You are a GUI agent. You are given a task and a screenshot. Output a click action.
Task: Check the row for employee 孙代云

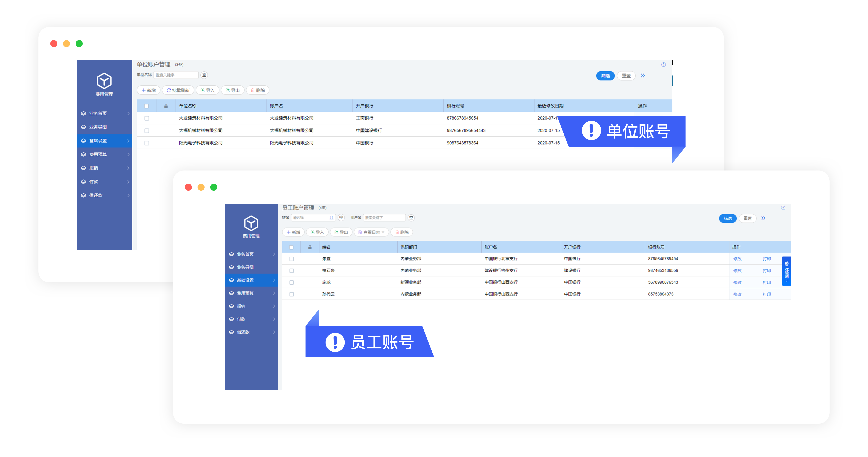291,295
